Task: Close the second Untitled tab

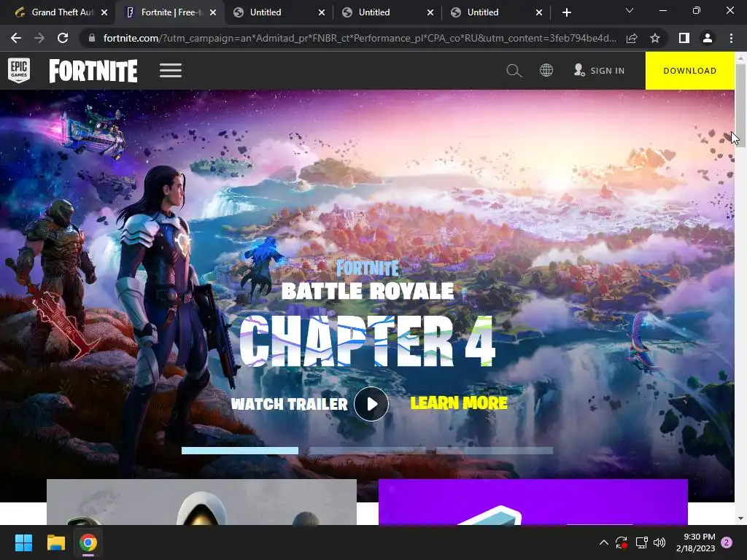Action: click(x=430, y=12)
